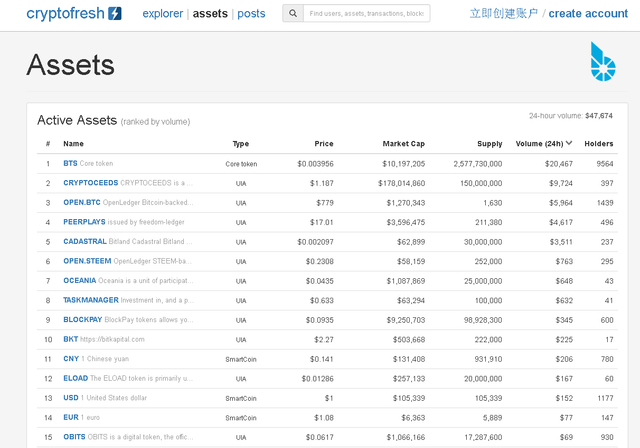Click the Volume (24h) sort arrow

(x=569, y=143)
